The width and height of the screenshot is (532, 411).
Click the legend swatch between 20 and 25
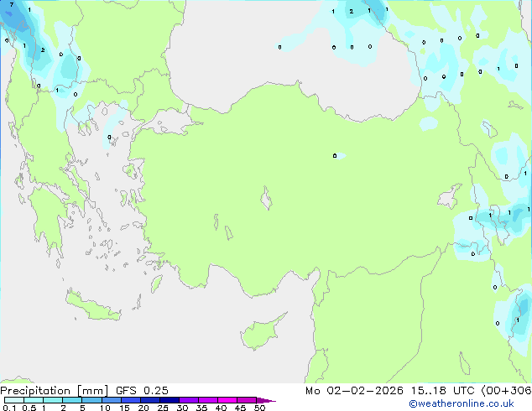pos(150,400)
